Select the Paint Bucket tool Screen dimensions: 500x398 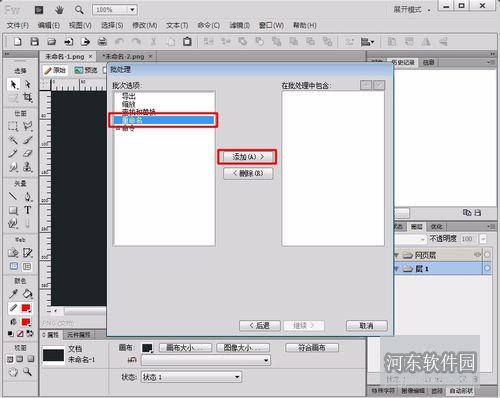(x=28, y=294)
